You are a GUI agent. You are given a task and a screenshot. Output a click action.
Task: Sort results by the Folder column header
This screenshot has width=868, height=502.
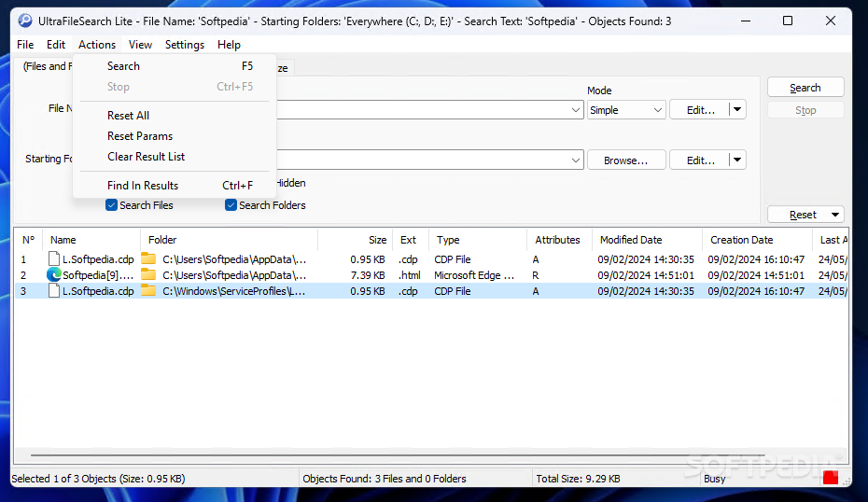(230, 240)
